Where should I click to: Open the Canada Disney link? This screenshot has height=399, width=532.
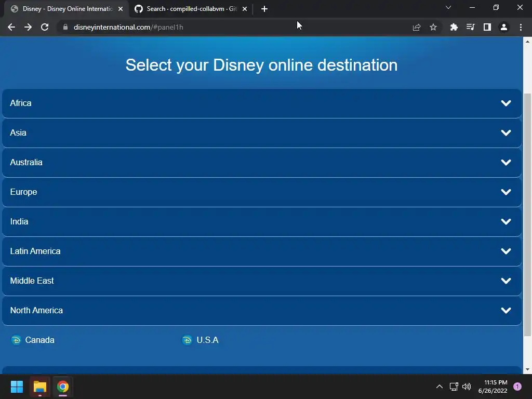click(x=39, y=340)
